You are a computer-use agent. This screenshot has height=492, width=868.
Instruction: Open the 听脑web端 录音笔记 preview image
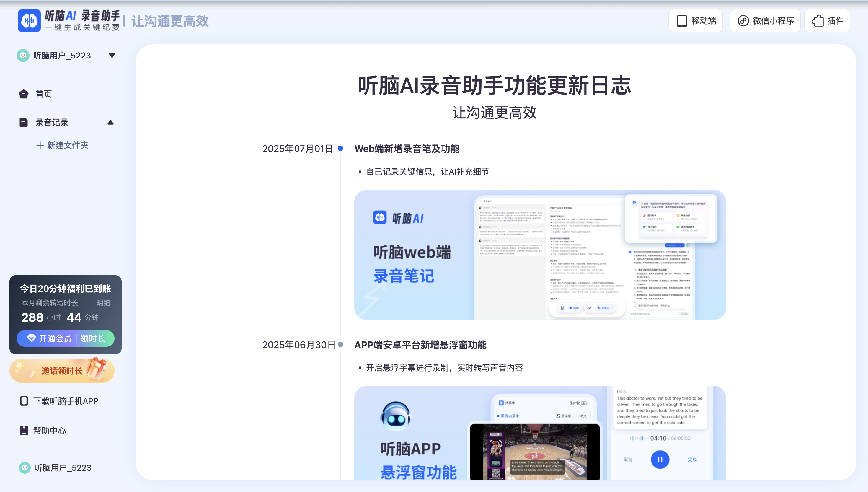pos(540,255)
